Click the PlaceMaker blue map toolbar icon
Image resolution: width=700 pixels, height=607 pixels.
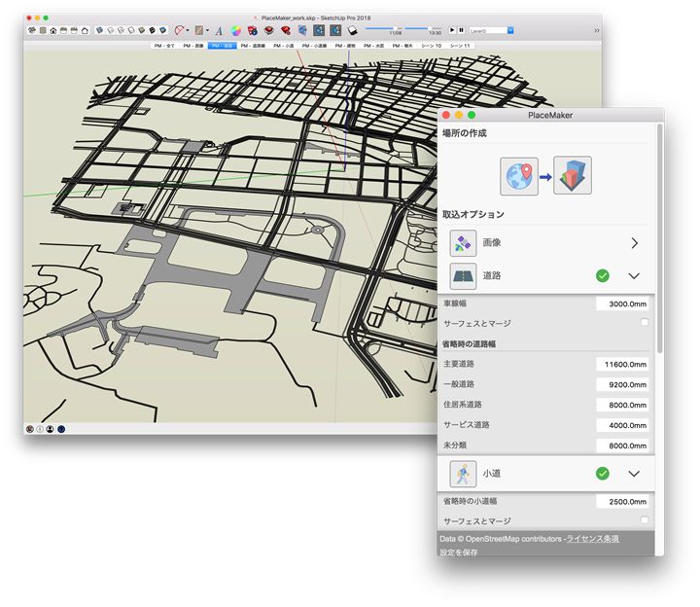[x=302, y=30]
